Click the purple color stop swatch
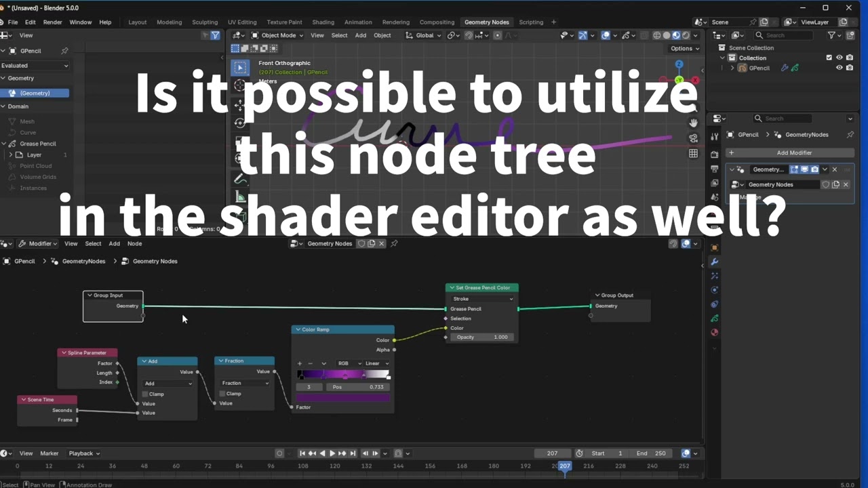Screen dimensions: 868x488 click(x=343, y=398)
